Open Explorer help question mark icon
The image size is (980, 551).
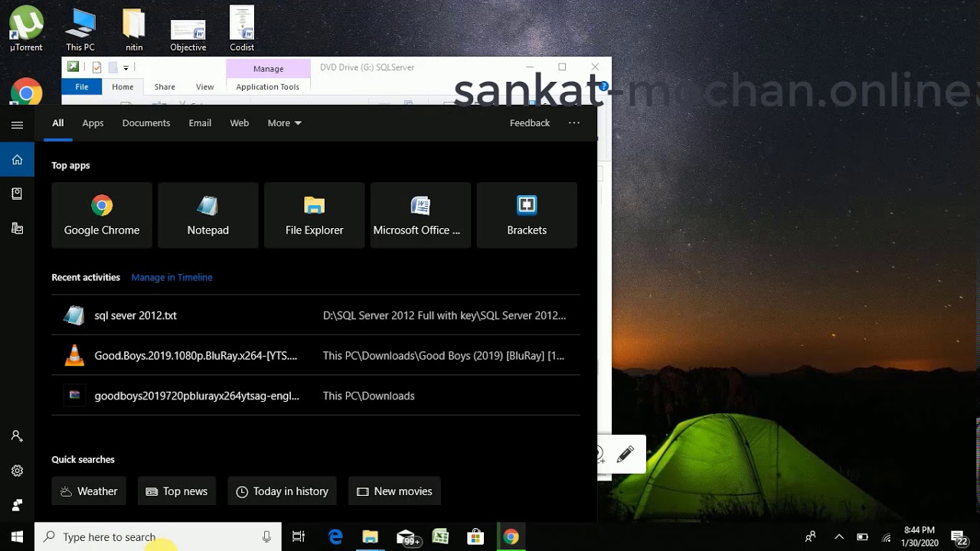click(603, 86)
